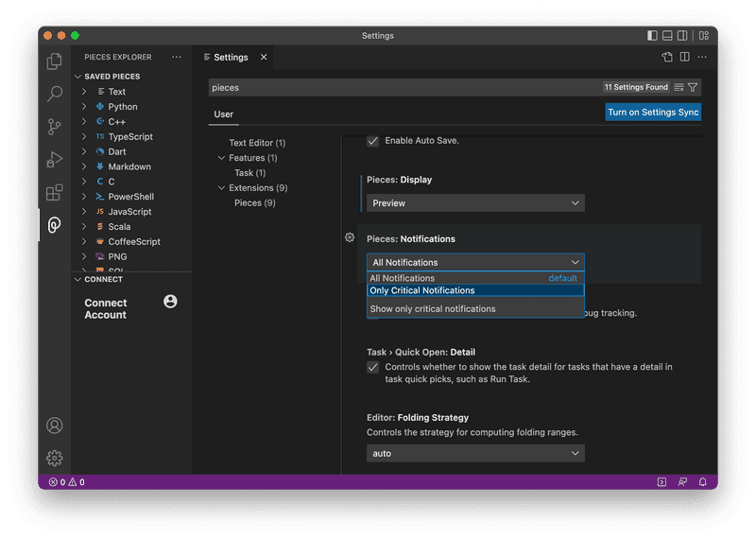This screenshot has height=540, width=756.
Task: Open the Folding Strategy auto dropdown
Action: click(475, 454)
